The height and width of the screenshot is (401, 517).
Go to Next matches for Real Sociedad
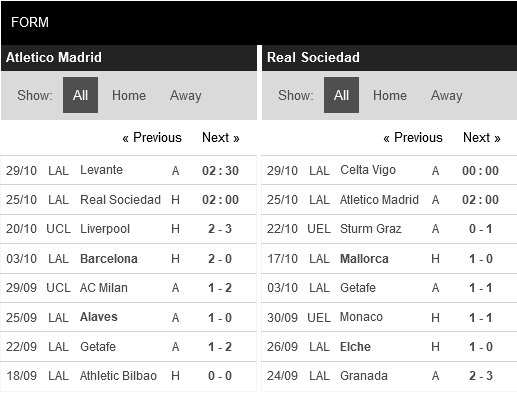click(482, 137)
